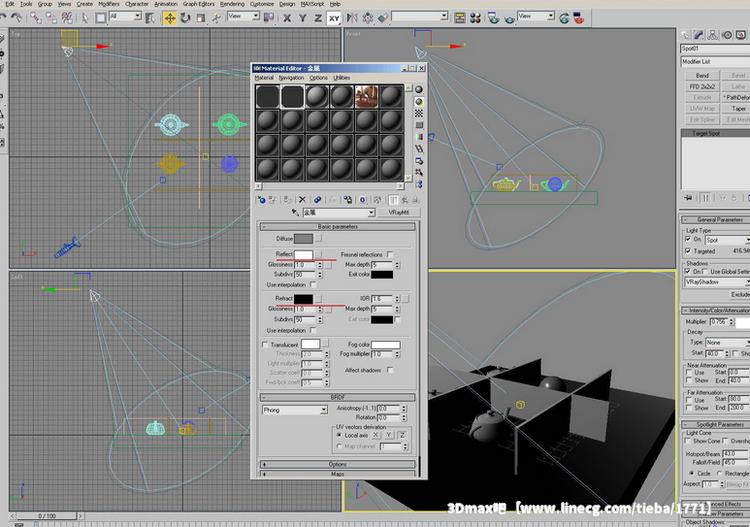The height and width of the screenshot is (527, 750).
Task: Toggle Backlight icon in Material Editor
Action: [x=419, y=101]
